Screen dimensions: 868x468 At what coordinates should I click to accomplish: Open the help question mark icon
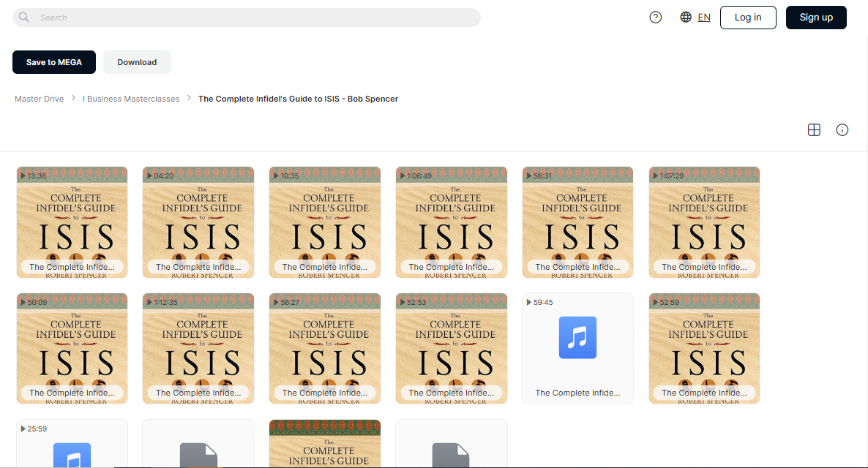[656, 17]
